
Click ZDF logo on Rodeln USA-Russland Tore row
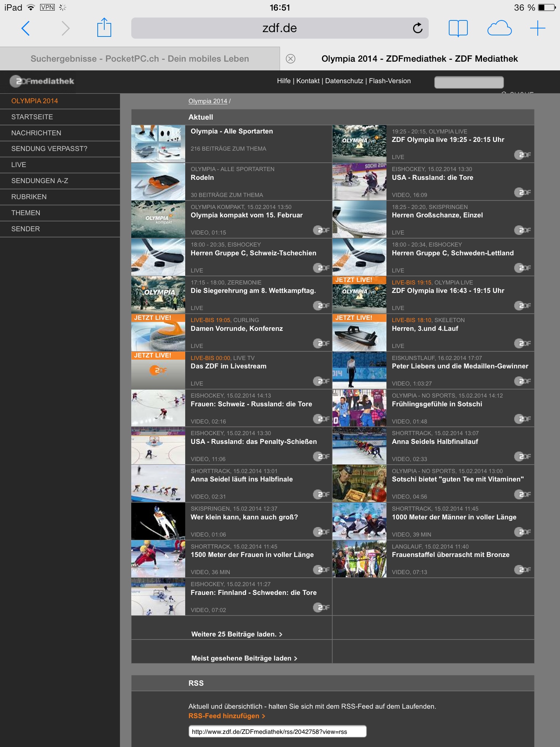[x=523, y=192]
